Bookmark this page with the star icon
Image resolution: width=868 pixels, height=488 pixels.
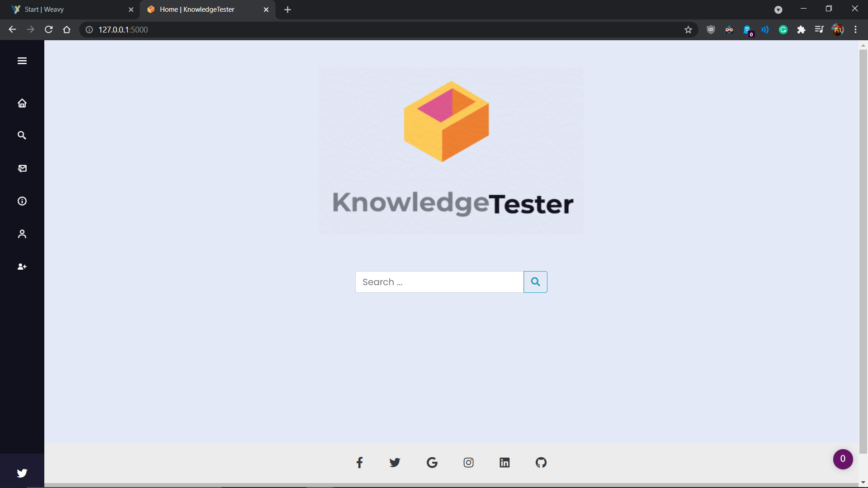tap(688, 30)
